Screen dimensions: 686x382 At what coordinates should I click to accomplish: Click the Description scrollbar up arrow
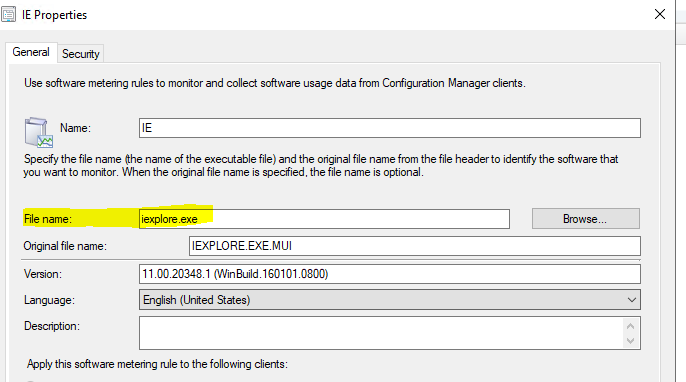pos(630,326)
